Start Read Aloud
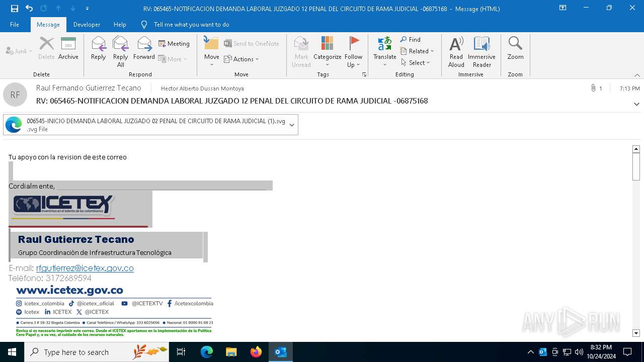This screenshot has height=362, width=644. coord(456,51)
